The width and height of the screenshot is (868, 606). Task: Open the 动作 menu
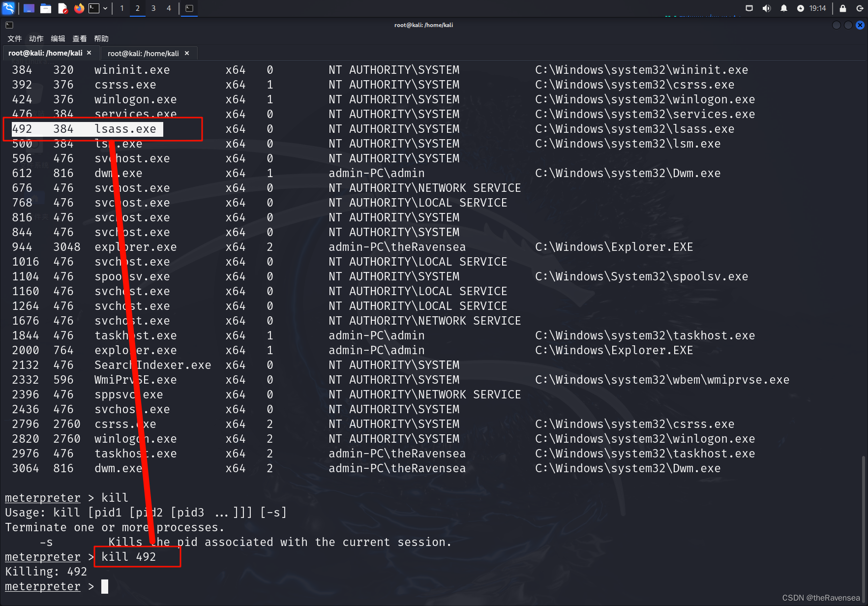point(36,39)
